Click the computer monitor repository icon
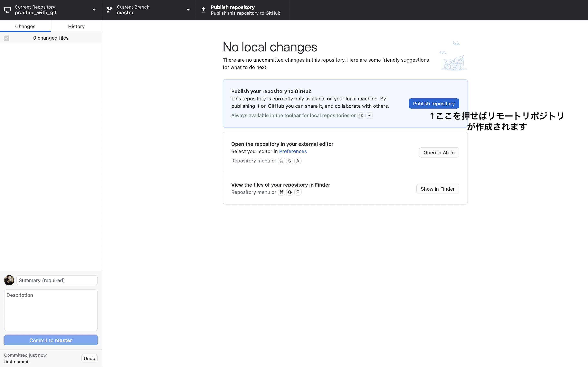Screen dimensions: 588x367 coord(7,10)
